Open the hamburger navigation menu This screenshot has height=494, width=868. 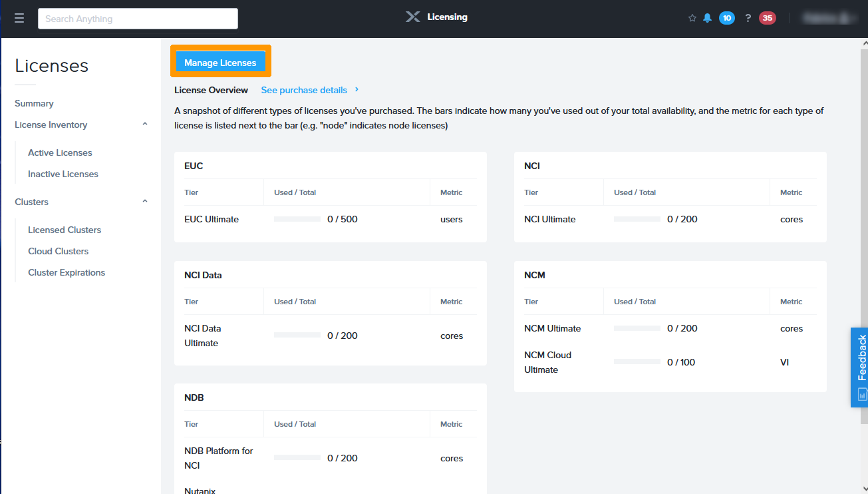tap(19, 19)
